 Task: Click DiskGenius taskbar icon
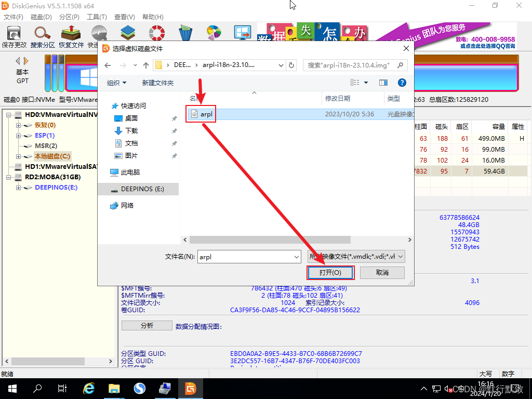point(190,389)
